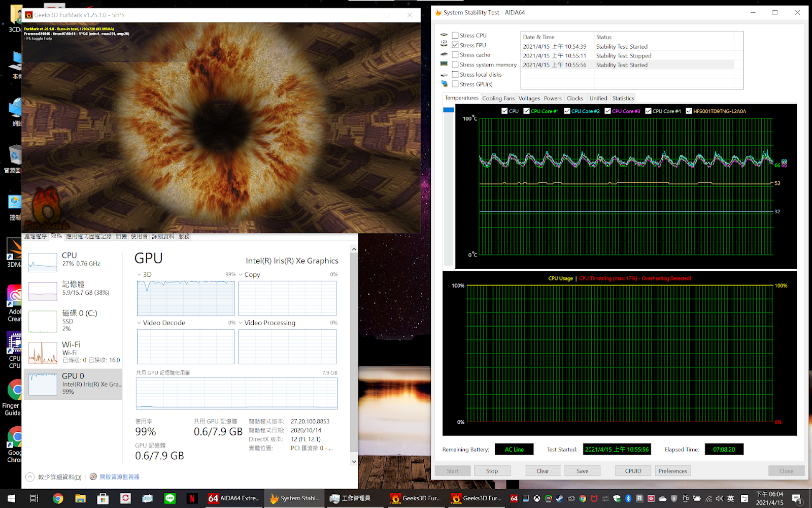
Task: Uncheck Stress FPU checkbox
Action: 455,45
